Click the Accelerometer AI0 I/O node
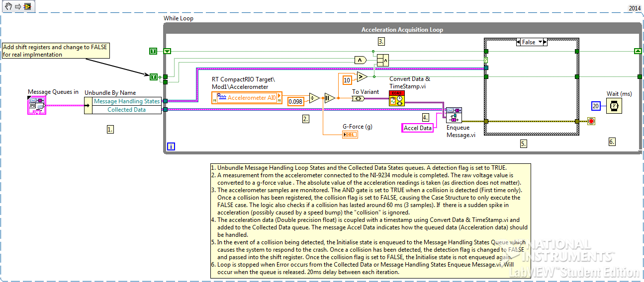This screenshot has width=644, height=282. pyautogui.click(x=247, y=98)
